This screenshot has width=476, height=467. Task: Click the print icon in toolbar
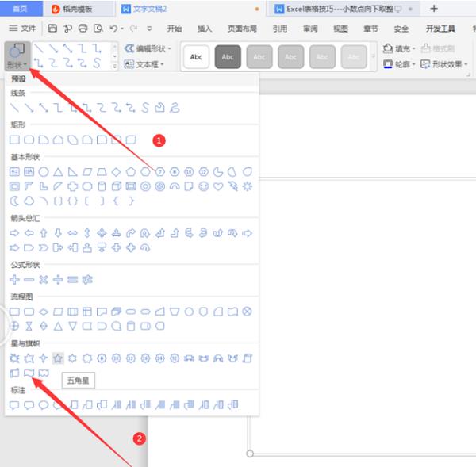pos(83,29)
